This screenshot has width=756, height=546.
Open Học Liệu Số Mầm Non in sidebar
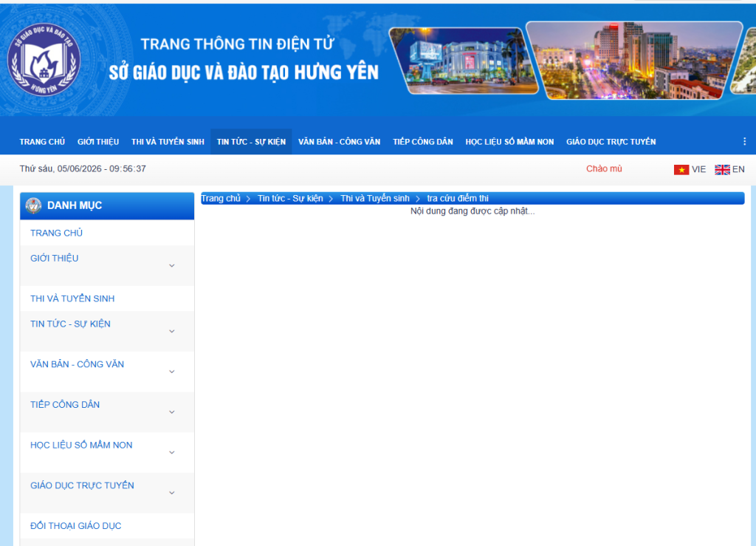point(81,446)
